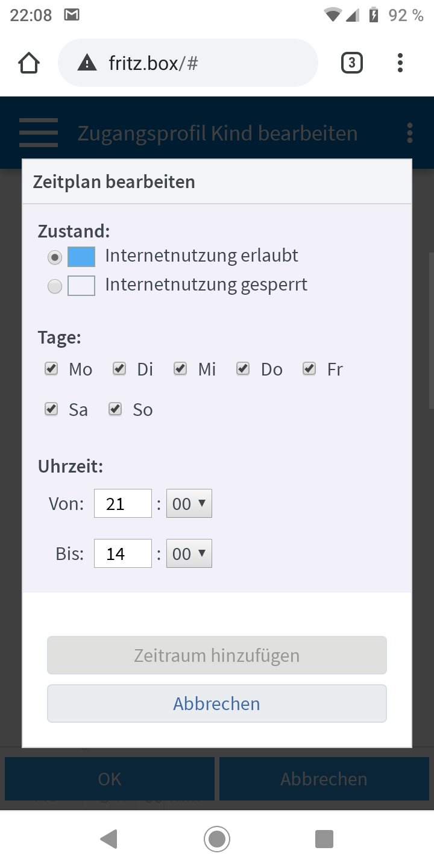
Task: Tap the site security warning triangle icon
Action: [x=87, y=63]
